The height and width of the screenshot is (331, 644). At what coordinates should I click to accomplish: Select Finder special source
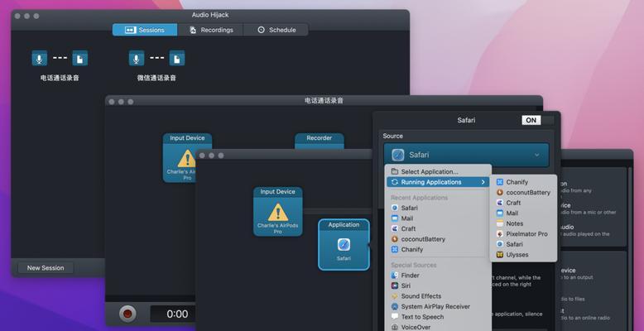pyautogui.click(x=438, y=276)
